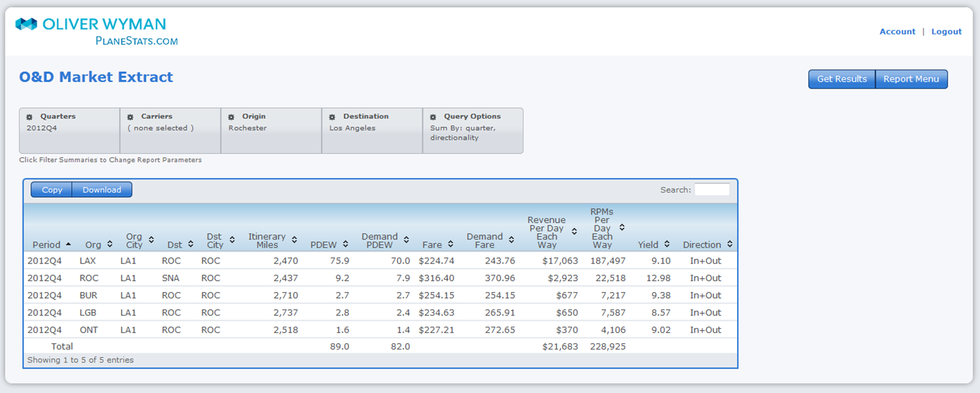Click the 2,737 itinerary miles value
This screenshot has height=393, width=980.
(x=286, y=313)
